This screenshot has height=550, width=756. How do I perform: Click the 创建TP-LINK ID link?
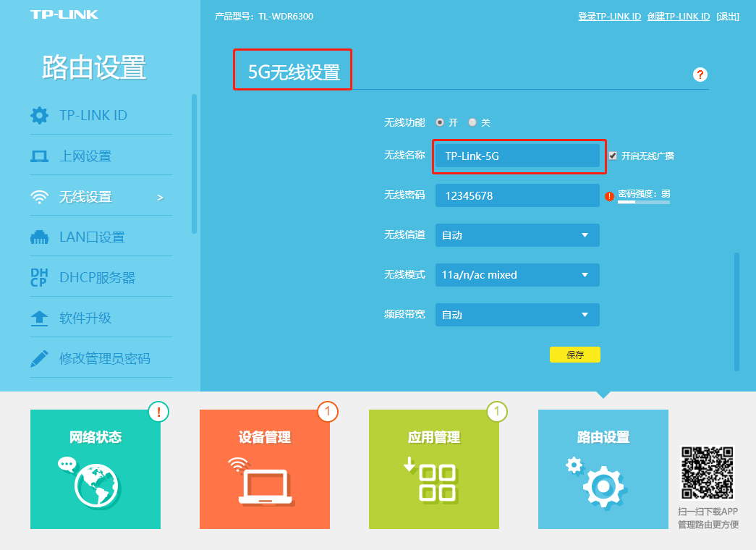(x=679, y=16)
